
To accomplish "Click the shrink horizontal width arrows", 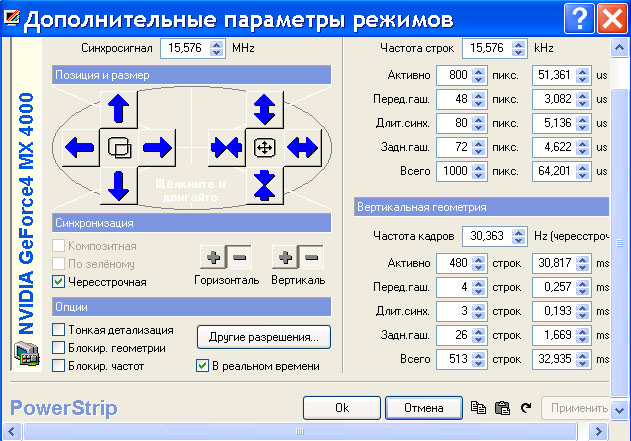I will 225,148.
